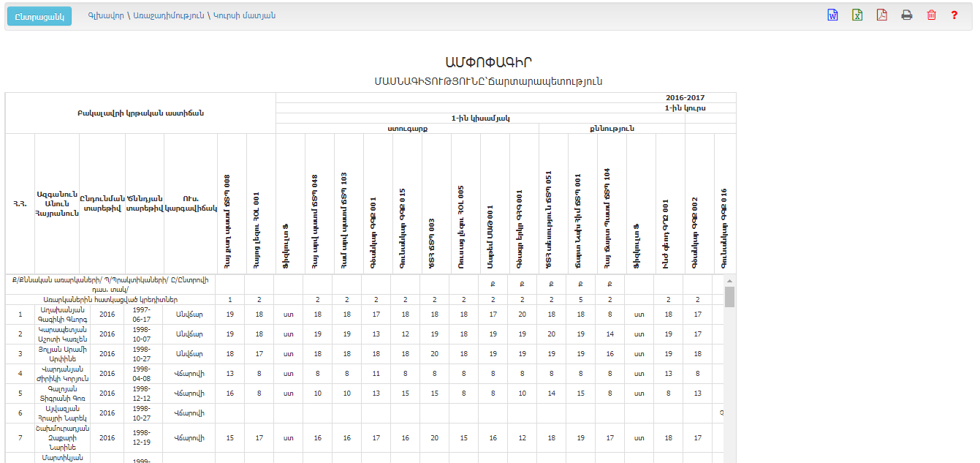Download the report as PDF
Image resolution: width=980 pixels, height=463 pixels.
coord(882,15)
